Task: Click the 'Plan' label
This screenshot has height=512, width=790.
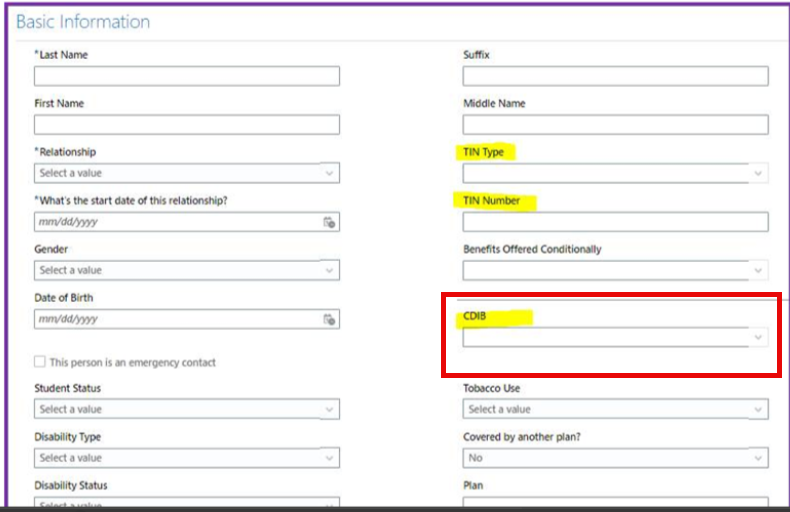Action: click(473, 485)
